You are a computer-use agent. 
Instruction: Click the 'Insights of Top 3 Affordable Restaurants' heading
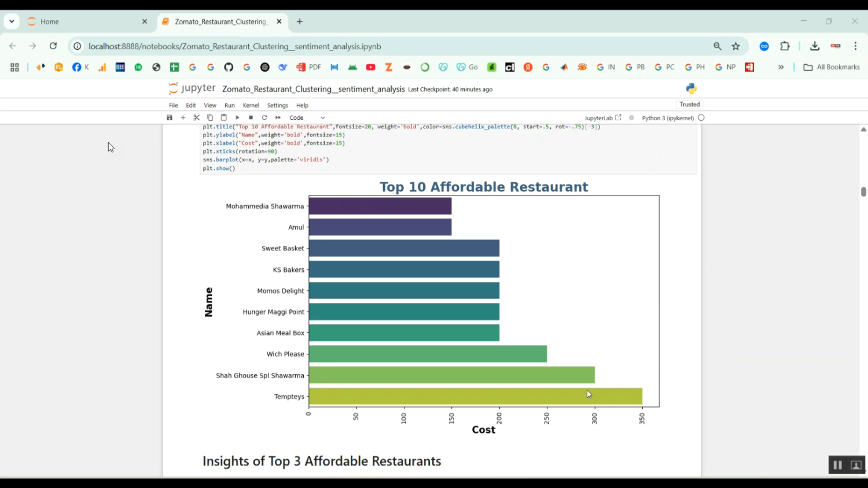[322, 461]
